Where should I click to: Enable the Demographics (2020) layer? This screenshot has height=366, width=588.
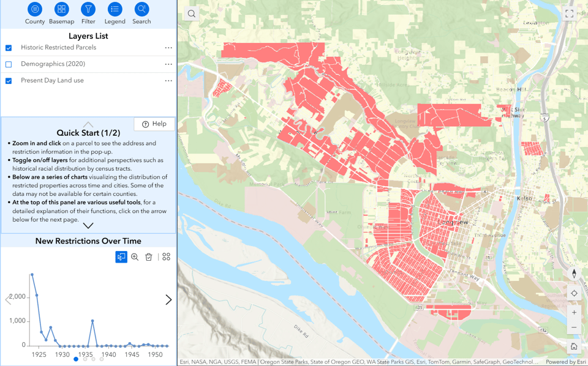9,64
